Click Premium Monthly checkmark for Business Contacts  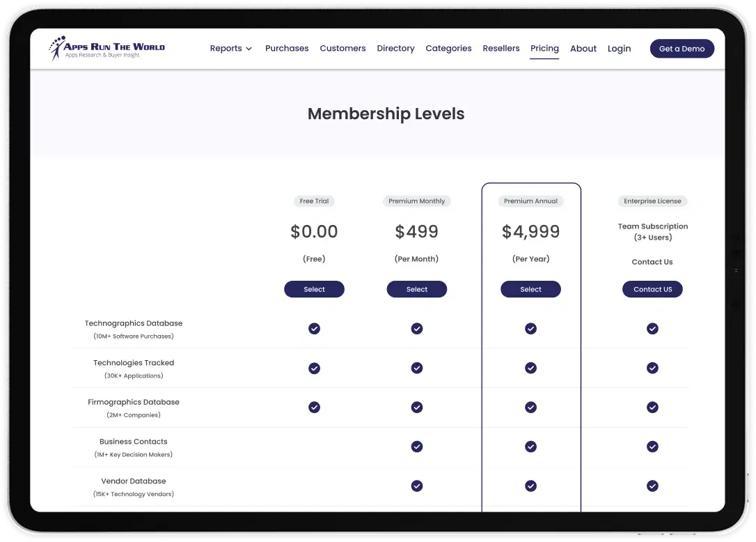click(417, 447)
